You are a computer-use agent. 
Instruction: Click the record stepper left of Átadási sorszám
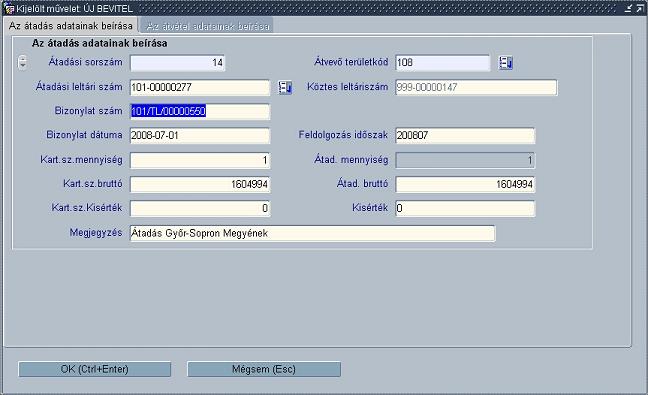[23, 62]
